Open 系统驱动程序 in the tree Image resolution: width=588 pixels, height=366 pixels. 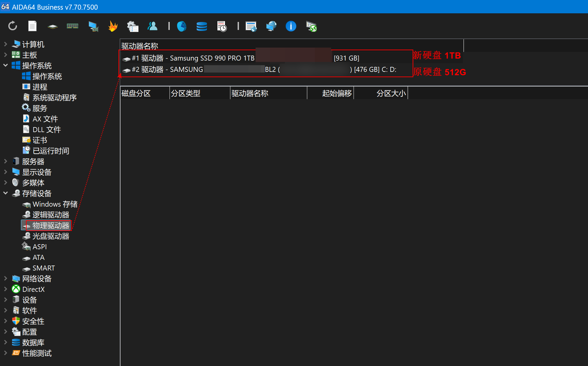pos(50,97)
